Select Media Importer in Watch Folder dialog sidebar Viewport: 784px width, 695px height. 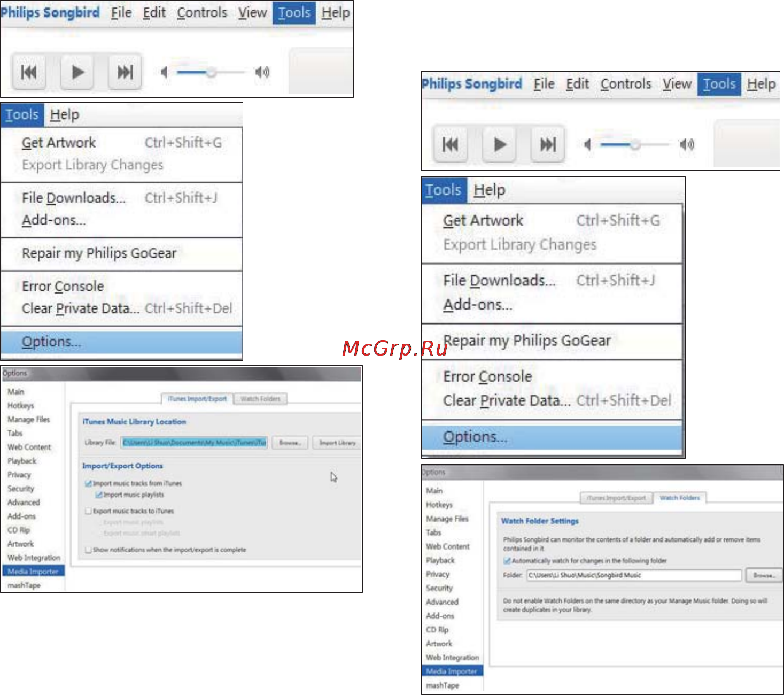tap(452, 671)
